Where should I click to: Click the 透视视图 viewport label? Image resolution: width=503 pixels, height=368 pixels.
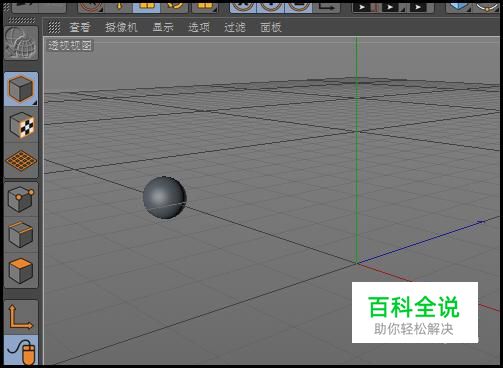(x=70, y=45)
